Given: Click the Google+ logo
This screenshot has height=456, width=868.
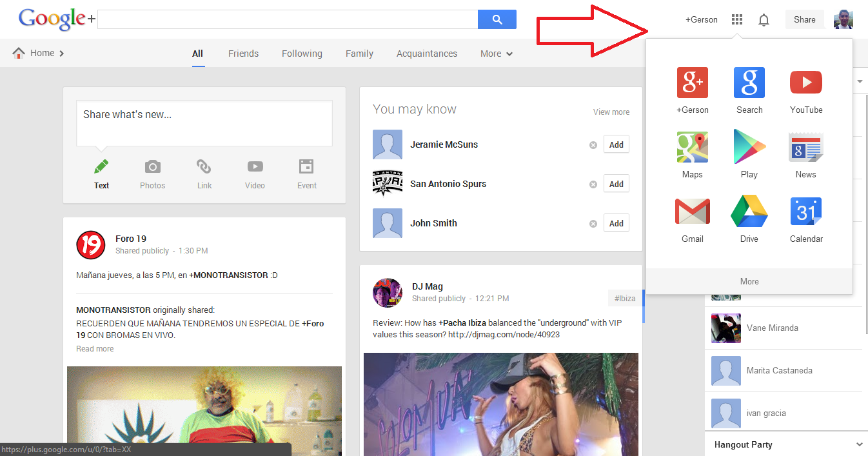Looking at the screenshot, I should coord(57,19).
